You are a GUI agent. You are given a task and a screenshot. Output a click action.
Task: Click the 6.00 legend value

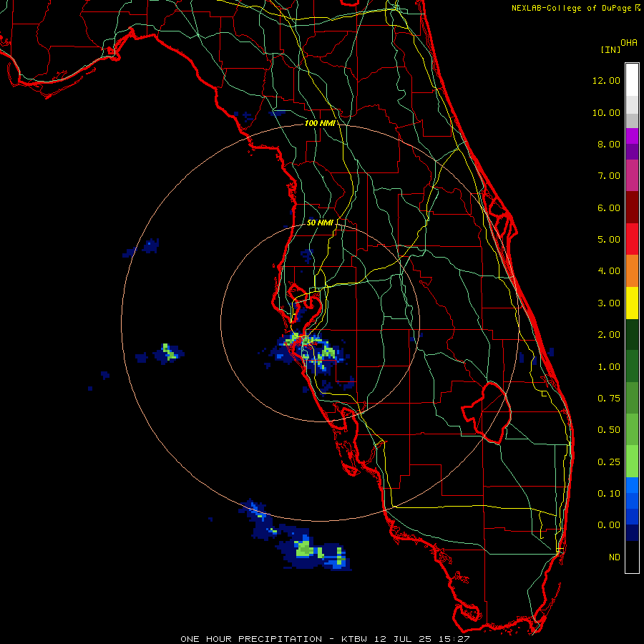click(609, 208)
